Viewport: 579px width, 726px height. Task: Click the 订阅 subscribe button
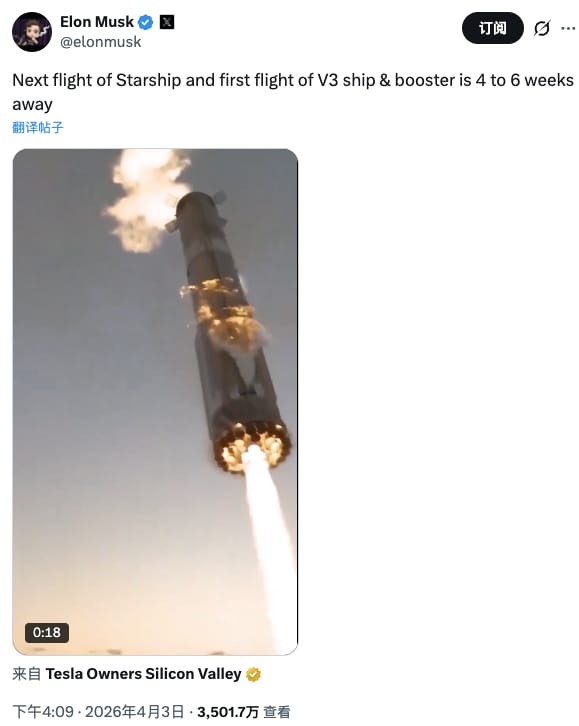coord(492,28)
